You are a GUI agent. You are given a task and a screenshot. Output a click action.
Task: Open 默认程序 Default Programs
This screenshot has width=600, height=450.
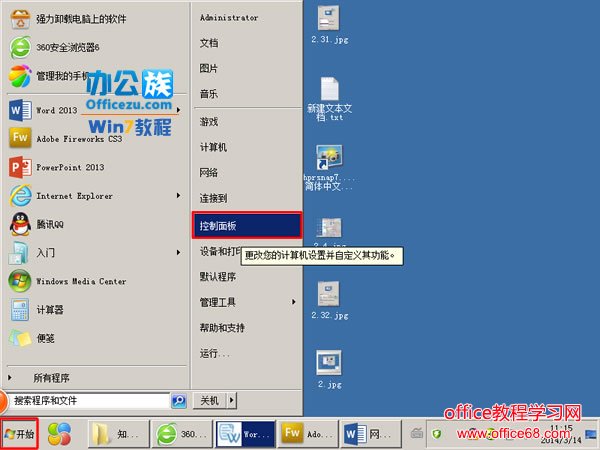(x=218, y=277)
